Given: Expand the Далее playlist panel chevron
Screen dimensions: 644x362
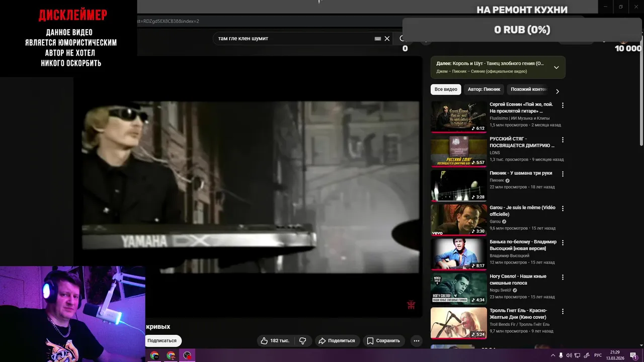Looking at the screenshot, I should [x=556, y=67].
